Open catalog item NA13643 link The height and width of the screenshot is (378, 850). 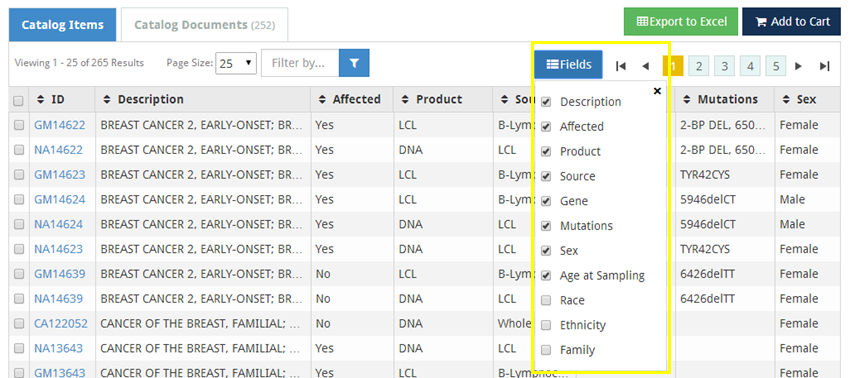[59, 348]
